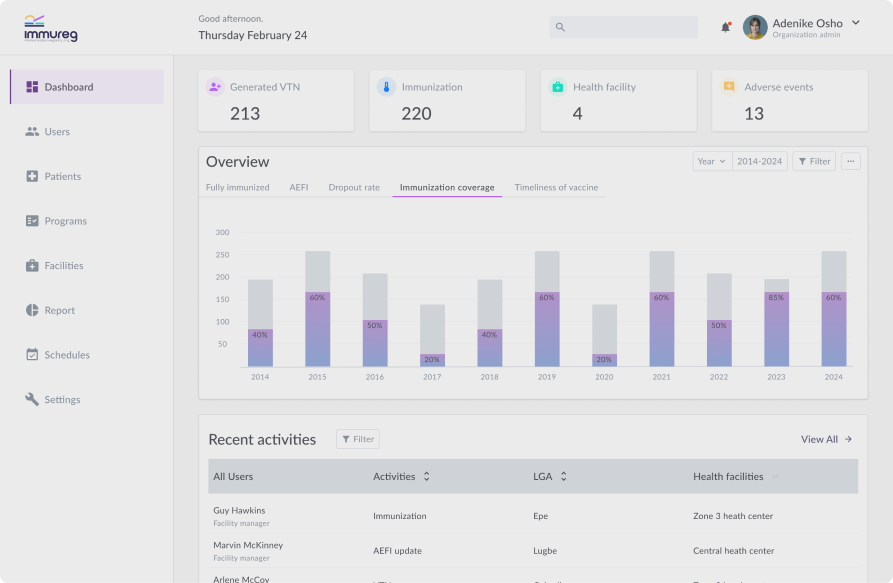Click the Generated VTN value 213
Image resolution: width=893 pixels, height=583 pixels.
click(245, 114)
